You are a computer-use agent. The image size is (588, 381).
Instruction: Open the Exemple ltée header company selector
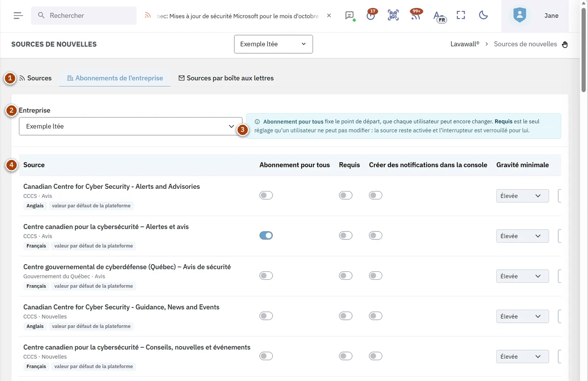[x=273, y=44]
